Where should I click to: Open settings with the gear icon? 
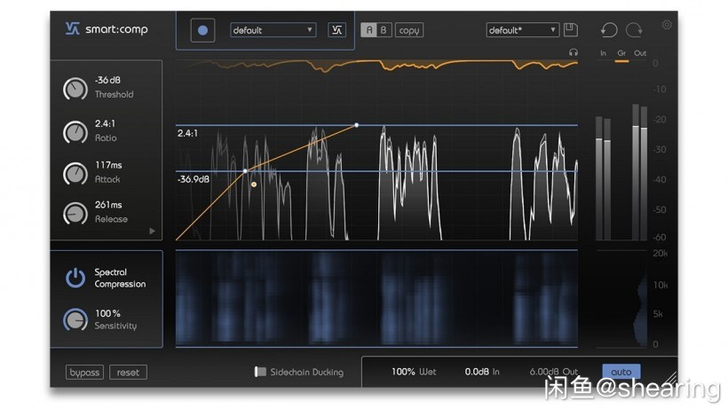pyautogui.click(x=667, y=25)
